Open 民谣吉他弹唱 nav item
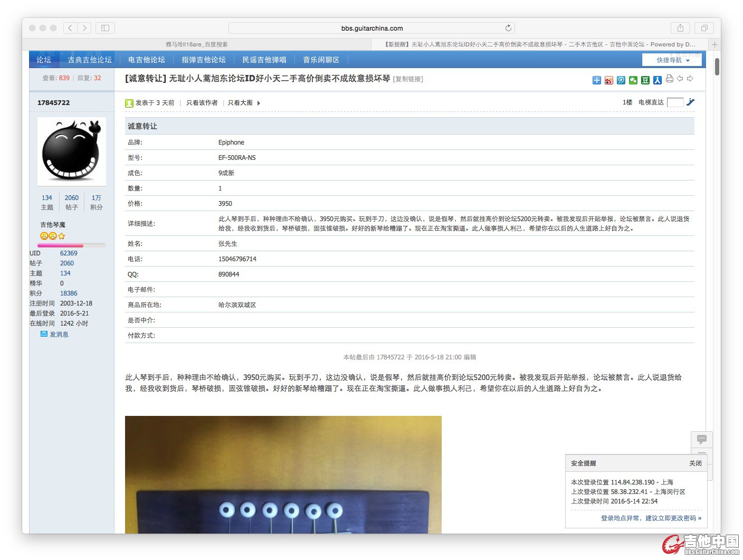743x560 pixels. [x=264, y=60]
